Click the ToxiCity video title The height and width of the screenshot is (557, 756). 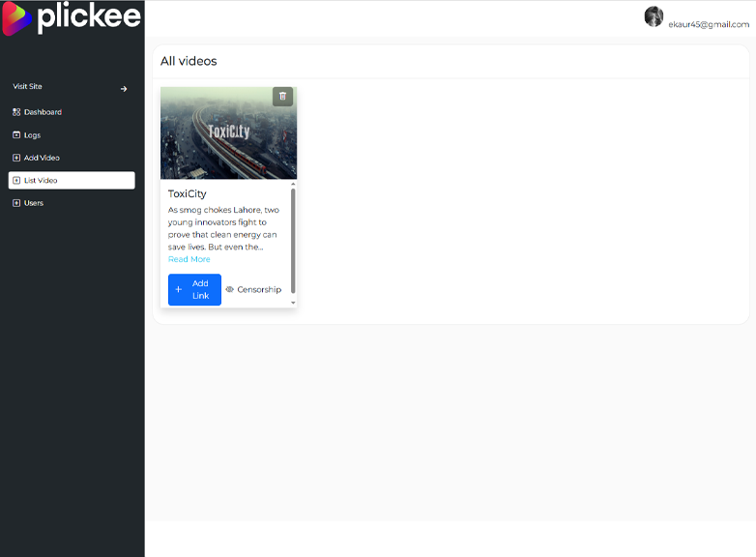[x=187, y=193]
